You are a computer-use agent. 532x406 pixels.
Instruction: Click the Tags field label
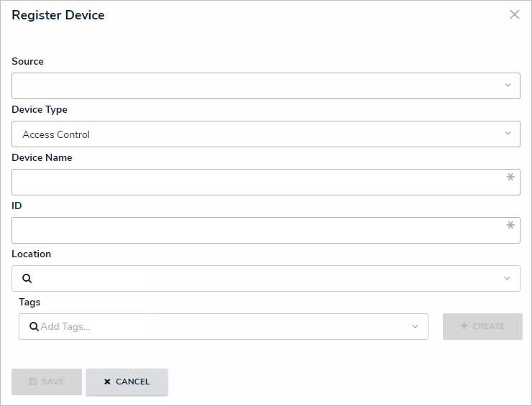(29, 302)
